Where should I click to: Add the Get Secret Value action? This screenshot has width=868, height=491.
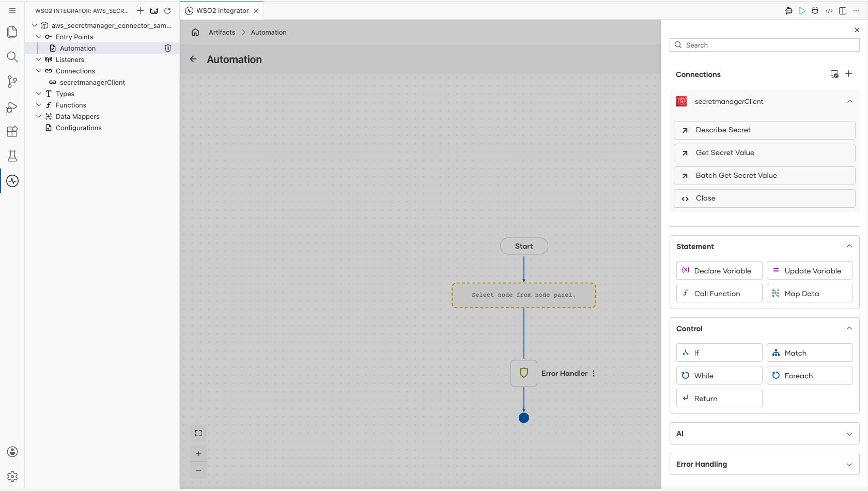[x=765, y=153]
